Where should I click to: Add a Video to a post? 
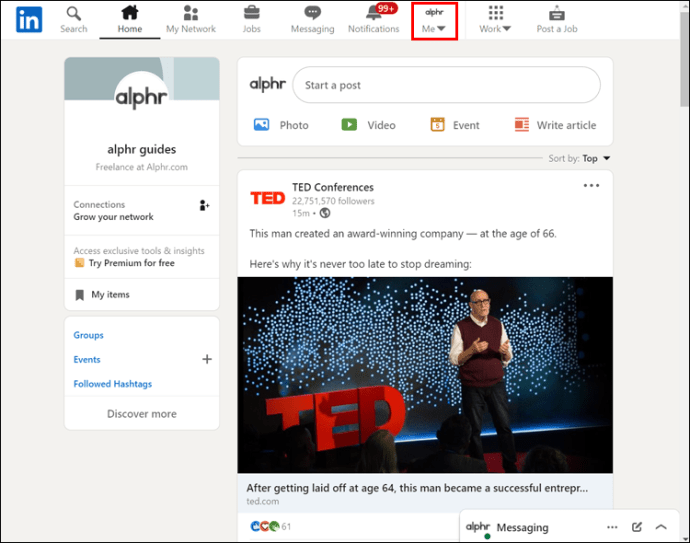[x=368, y=125]
